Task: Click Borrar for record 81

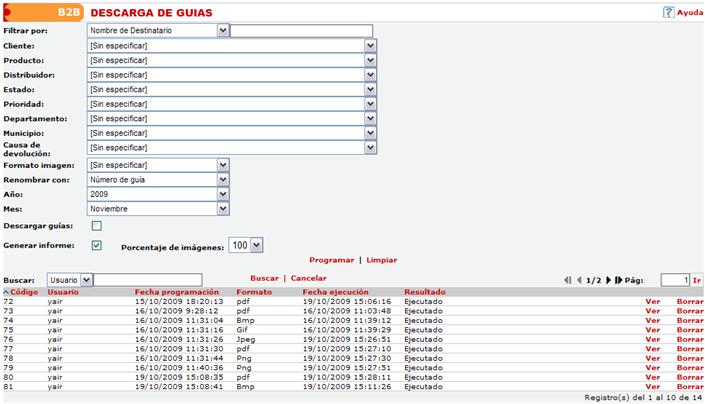Action: click(689, 385)
